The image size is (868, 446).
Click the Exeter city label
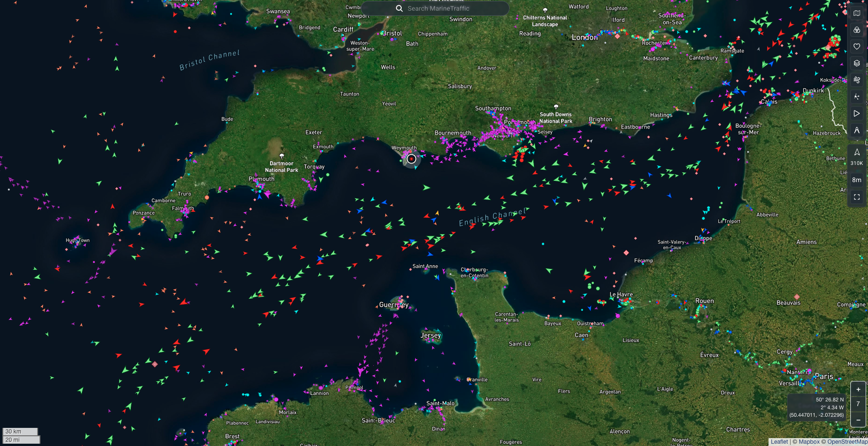(314, 132)
